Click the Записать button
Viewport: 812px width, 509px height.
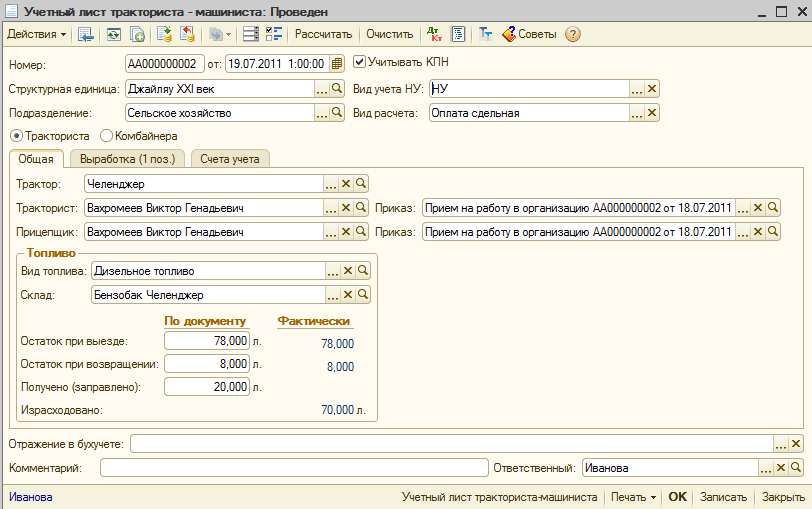point(723,497)
